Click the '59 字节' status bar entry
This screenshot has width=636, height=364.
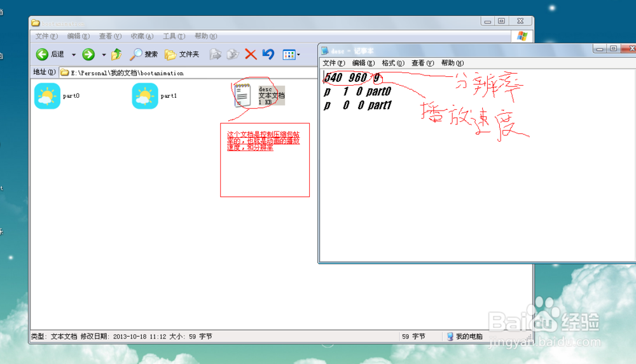pyautogui.click(x=413, y=337)
